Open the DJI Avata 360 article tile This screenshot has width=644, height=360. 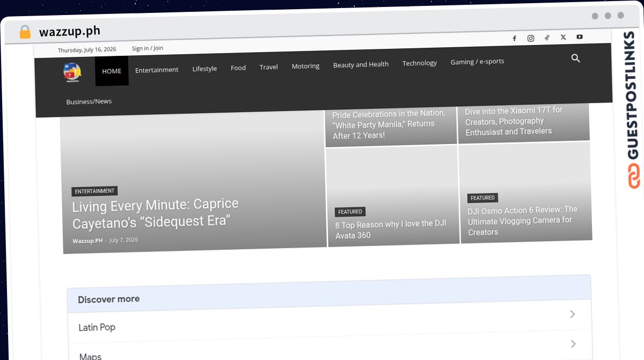click(391, 229)
